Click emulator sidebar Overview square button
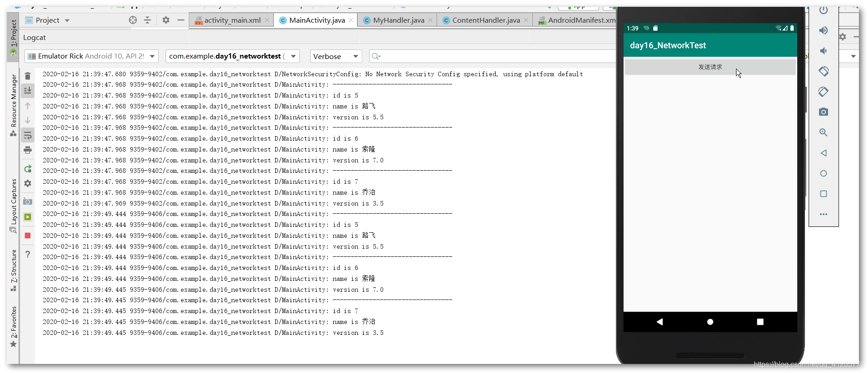Screen dimensions: 868x373 [x=824, y=194]
